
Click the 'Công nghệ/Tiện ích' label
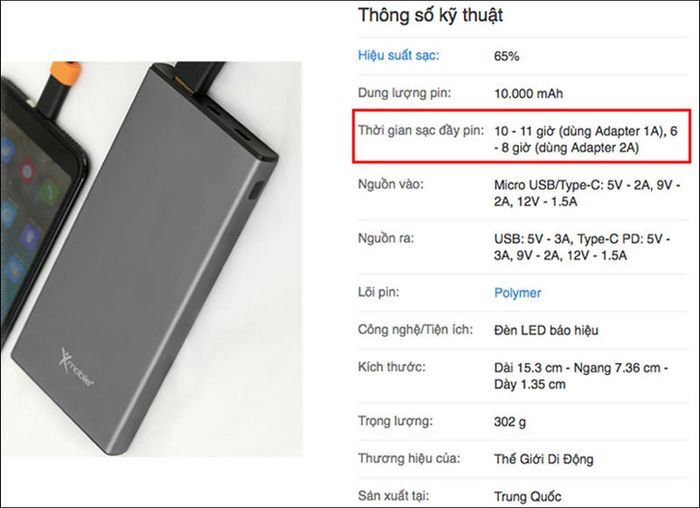(415, 330)
